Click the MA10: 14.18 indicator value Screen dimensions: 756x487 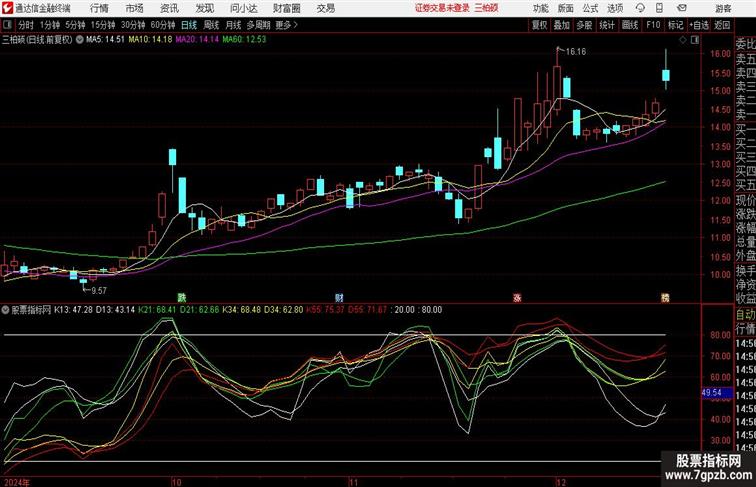tap(150, 40)
